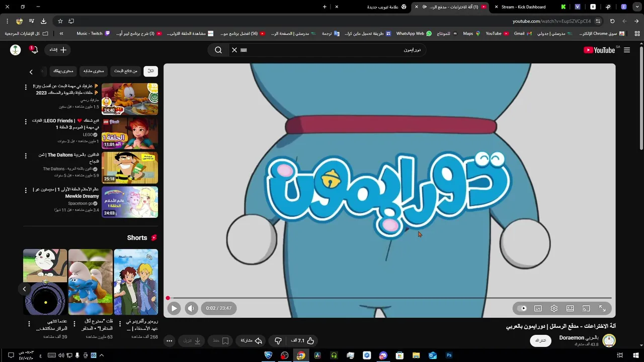This screenshot has height=362, width=644.
Task: Open File Explorer from the taskbar
Action: click(x=416, y=355)
